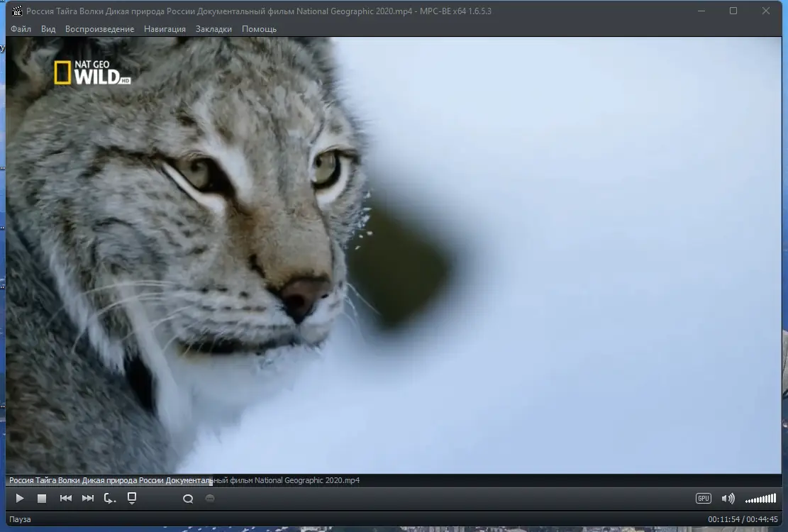Click the Play button to resume playback
The height and width of the screenshot is (532, 788).
point(19,498)
